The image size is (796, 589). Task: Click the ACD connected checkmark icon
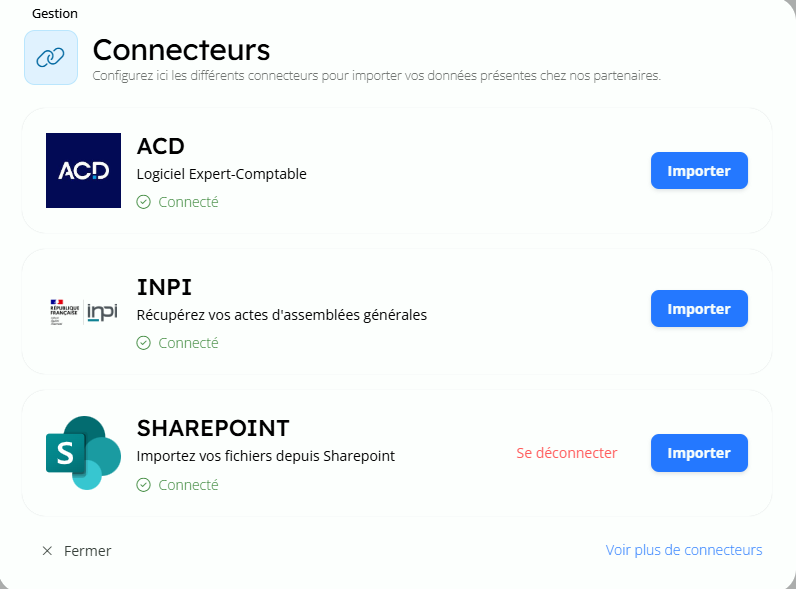tap(143, 202)
